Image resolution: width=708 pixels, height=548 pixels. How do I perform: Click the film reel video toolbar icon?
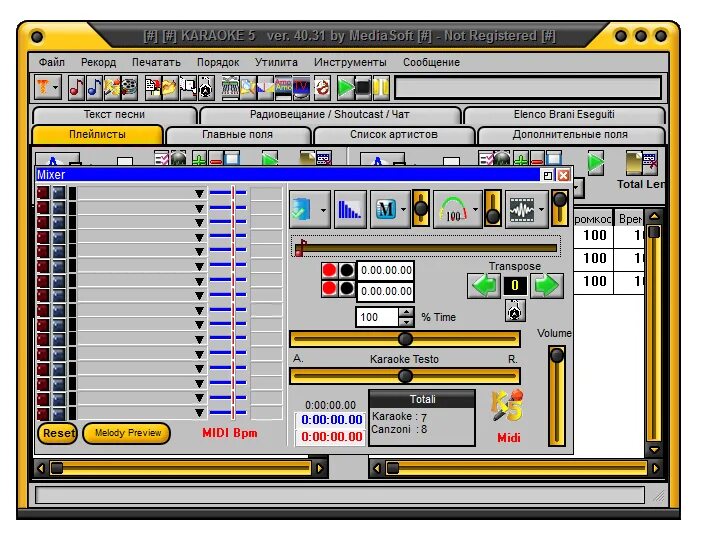pyautogui.click(x=129, y=88)
